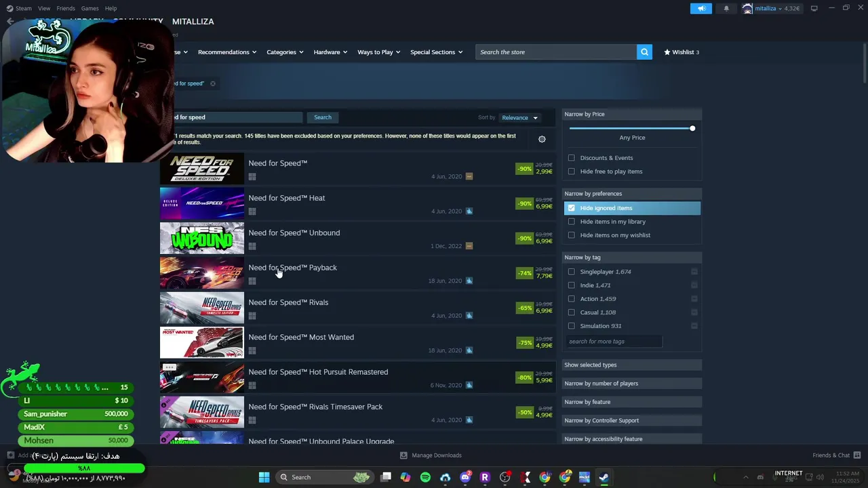Check the Singleplayer tag filter
This screenshot has width=868, height=488.
coord(571,272)
